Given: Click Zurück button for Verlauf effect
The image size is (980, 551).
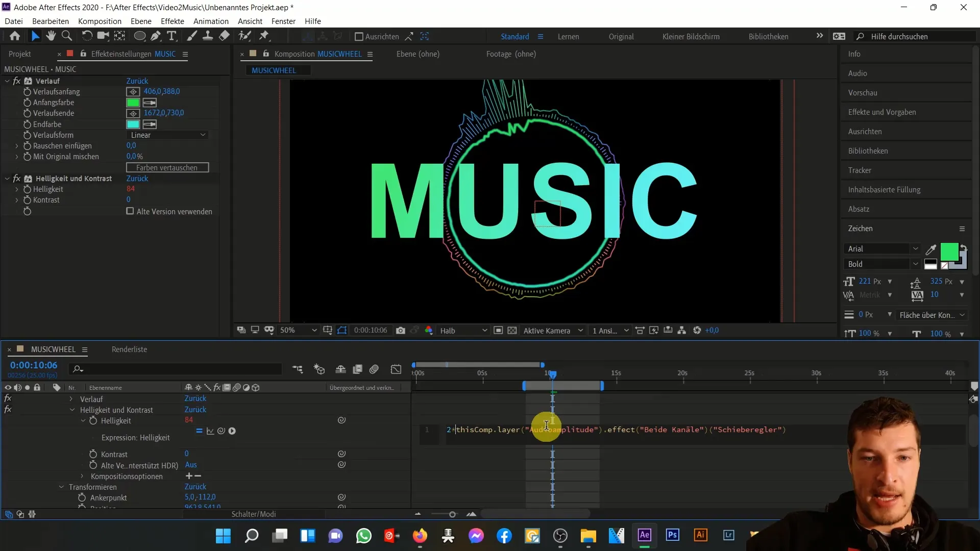Looking at the screenshot, I should 137,81.
